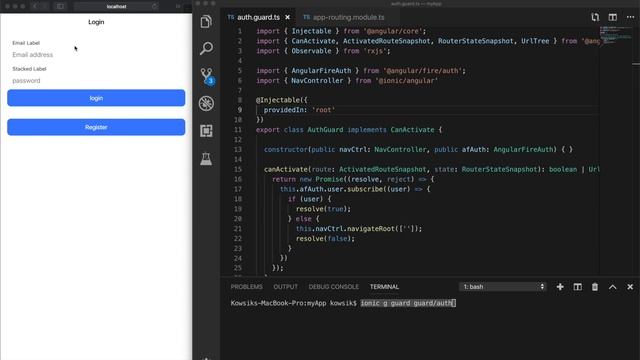Click line number 9 in the gutter
Viewport: 640px width, 360px height.
[x=240, y=110]
